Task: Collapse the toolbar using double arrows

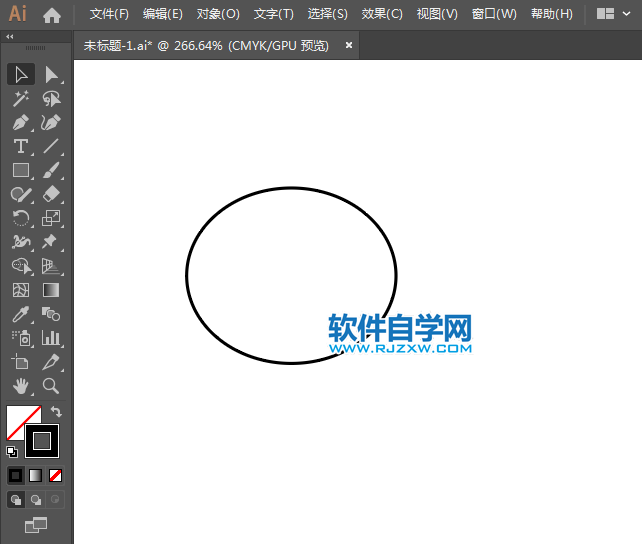Action: pyautogui.click(x=10, y=36)
